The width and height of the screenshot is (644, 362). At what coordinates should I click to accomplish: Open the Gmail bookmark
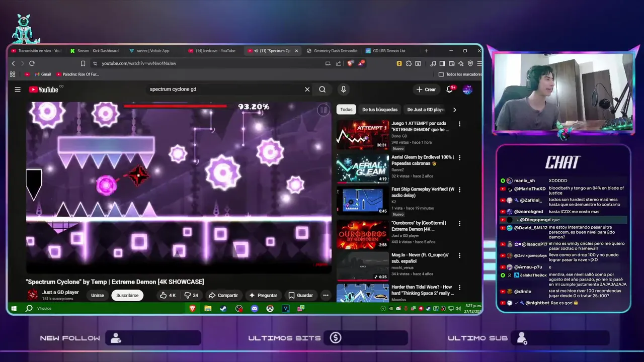point(42,74)
